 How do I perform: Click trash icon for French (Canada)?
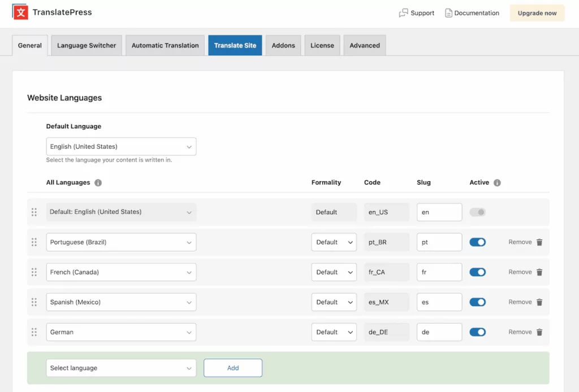pyautogui.click(x=539, y=272)
